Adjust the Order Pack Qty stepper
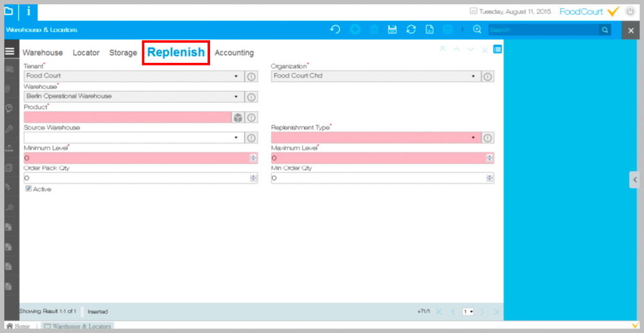This screenshot has height=333, width=644. pyautogui.click(x=253, y=178)
